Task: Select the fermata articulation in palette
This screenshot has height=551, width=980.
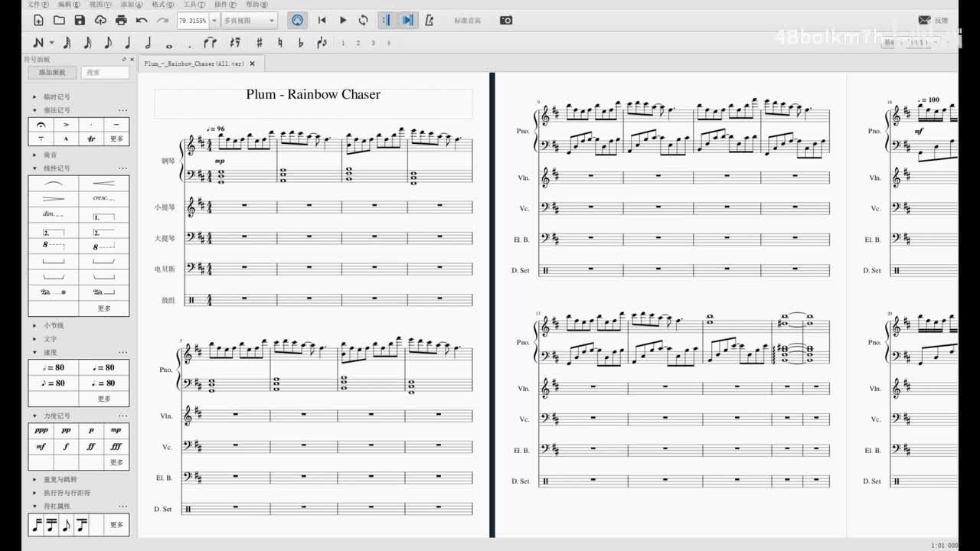Action: (x=41, y=124)
